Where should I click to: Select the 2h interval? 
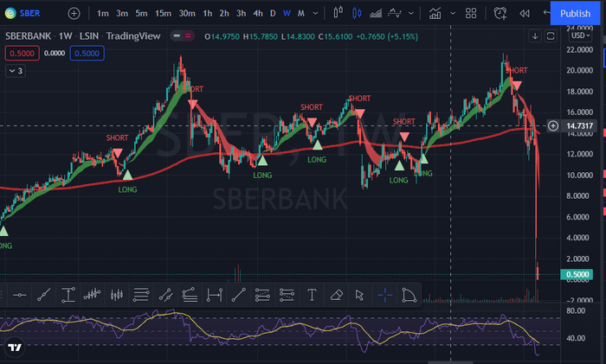(x=224, y=14)
